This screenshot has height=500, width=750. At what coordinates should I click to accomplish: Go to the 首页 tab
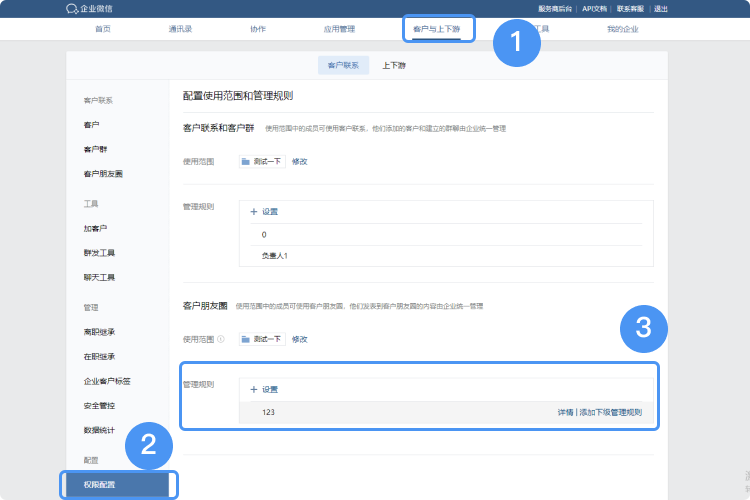click(x=103, y=29)
